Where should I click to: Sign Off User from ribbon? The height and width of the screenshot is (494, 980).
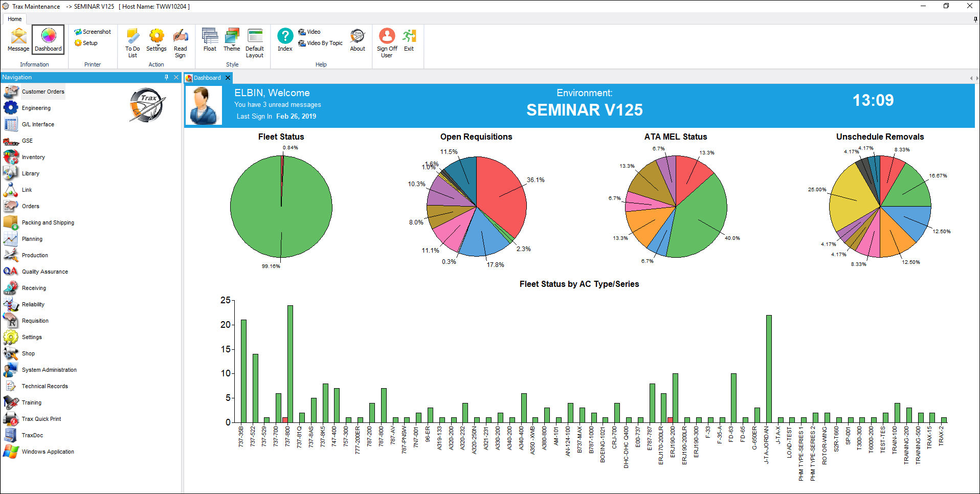[x=387, y=43]
